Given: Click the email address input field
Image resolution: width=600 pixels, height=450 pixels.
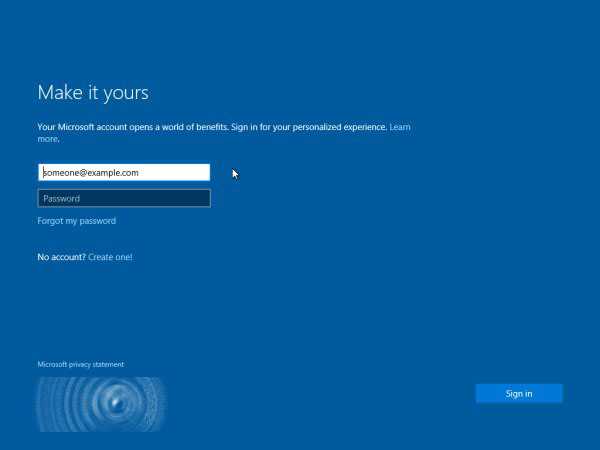Looking at the screenshot, I should [124, 173].
